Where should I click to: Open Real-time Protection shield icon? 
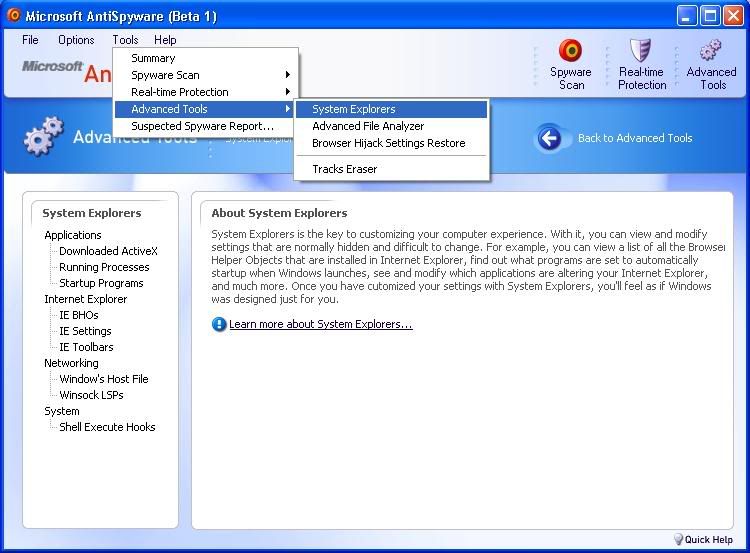[x=640, y=50]
